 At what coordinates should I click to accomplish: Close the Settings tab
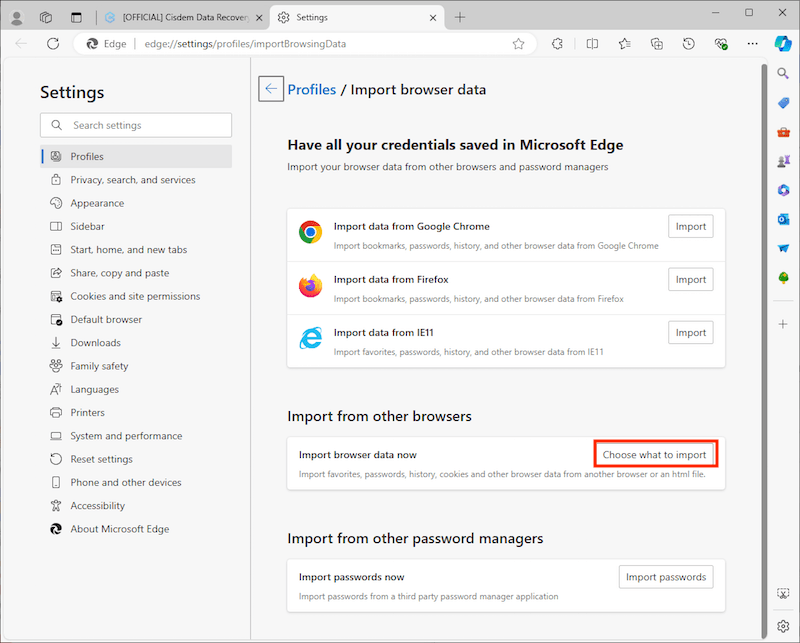(x=433, y=18)
